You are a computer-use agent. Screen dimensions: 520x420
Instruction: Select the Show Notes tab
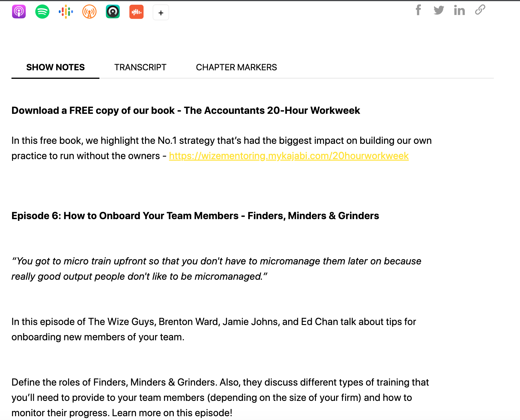56,67
